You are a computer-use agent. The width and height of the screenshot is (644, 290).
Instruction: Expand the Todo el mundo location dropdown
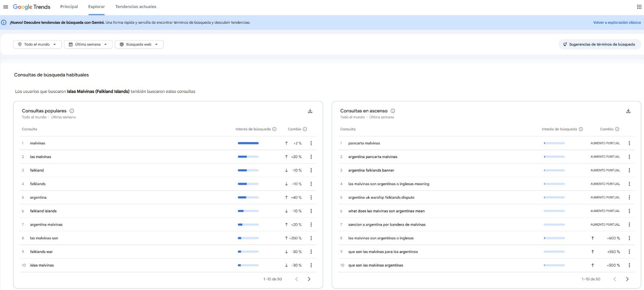(x=37, y=45)
